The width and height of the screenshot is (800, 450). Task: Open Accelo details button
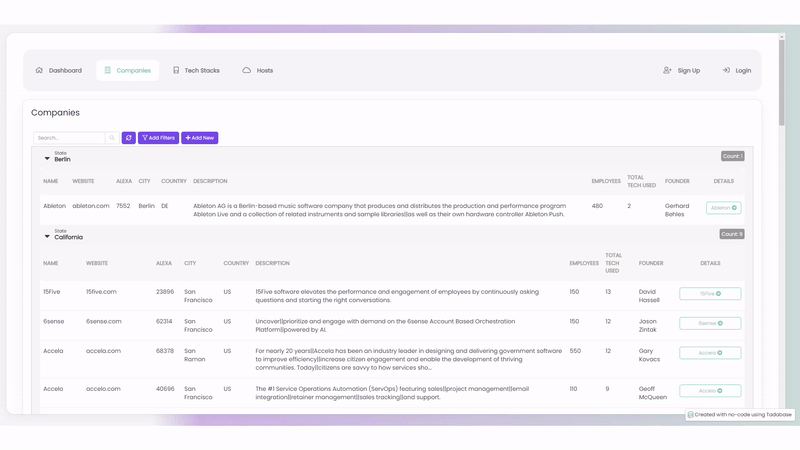tap(710, 390)
